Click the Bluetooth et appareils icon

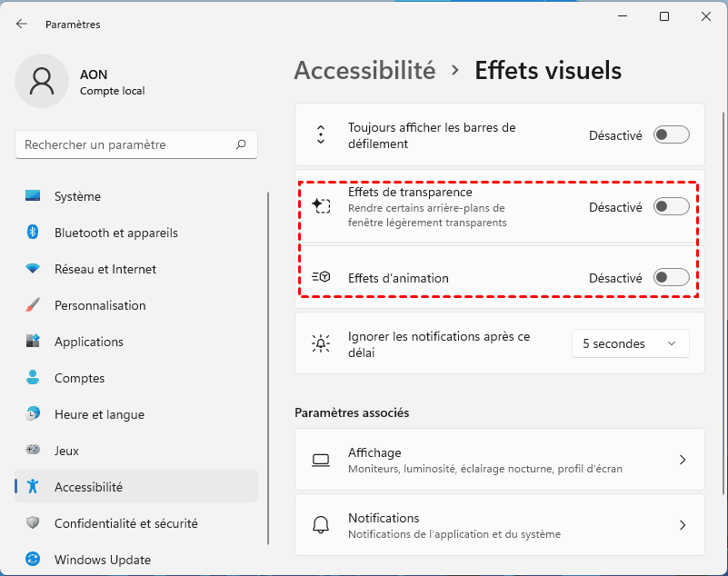click(x=33, y=233)
